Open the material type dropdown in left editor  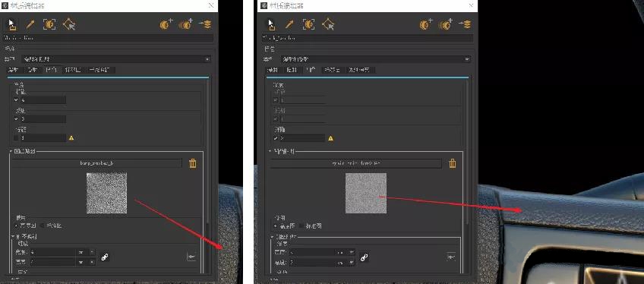pyautogui.click(x=116, y=59)
